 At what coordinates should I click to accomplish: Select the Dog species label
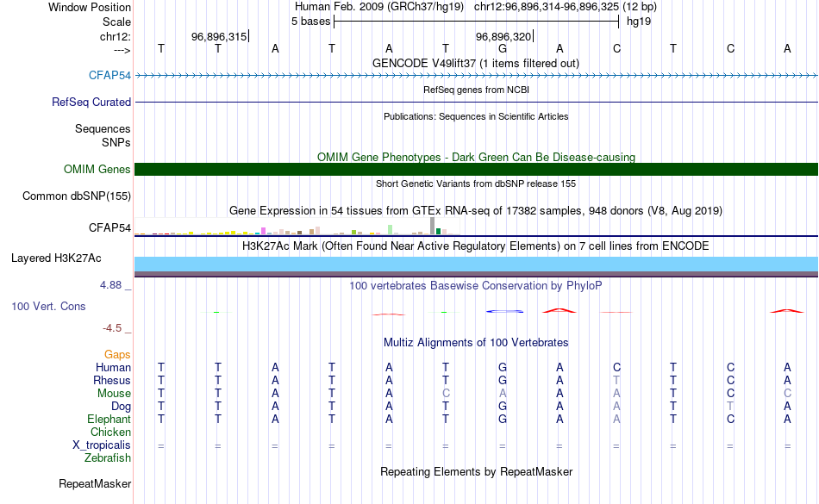click(121, 406)
